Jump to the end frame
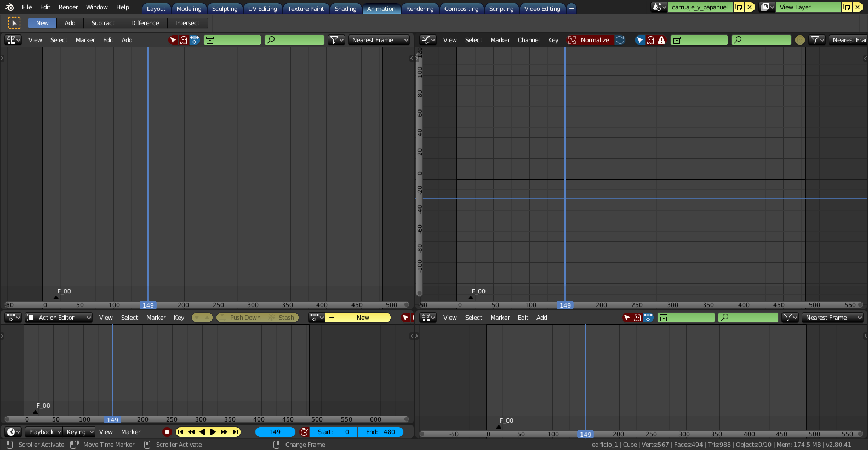 coord(235,432)
